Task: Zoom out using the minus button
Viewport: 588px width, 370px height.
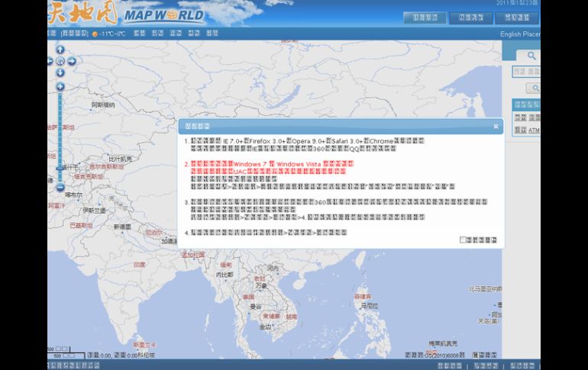Action: pos(60,187)
